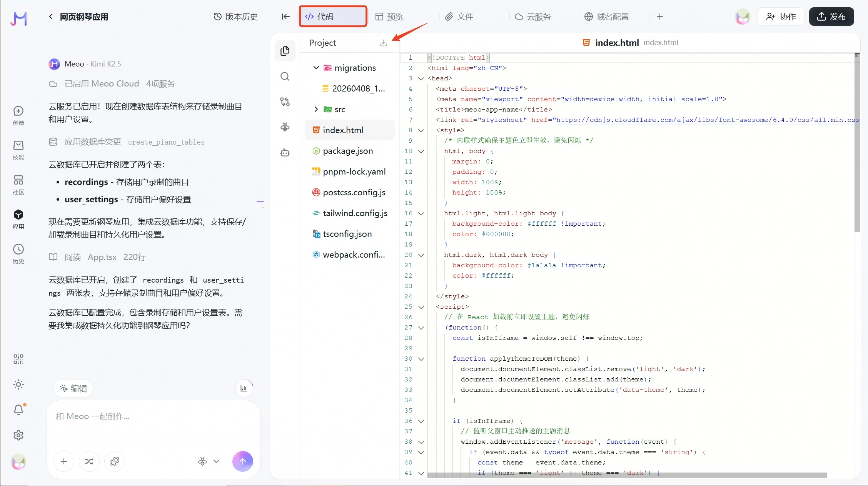The height and width of the screenshot is (486, 868).
Task: Click the 编辑 edit button above chat input
Action: coord(73,388)
